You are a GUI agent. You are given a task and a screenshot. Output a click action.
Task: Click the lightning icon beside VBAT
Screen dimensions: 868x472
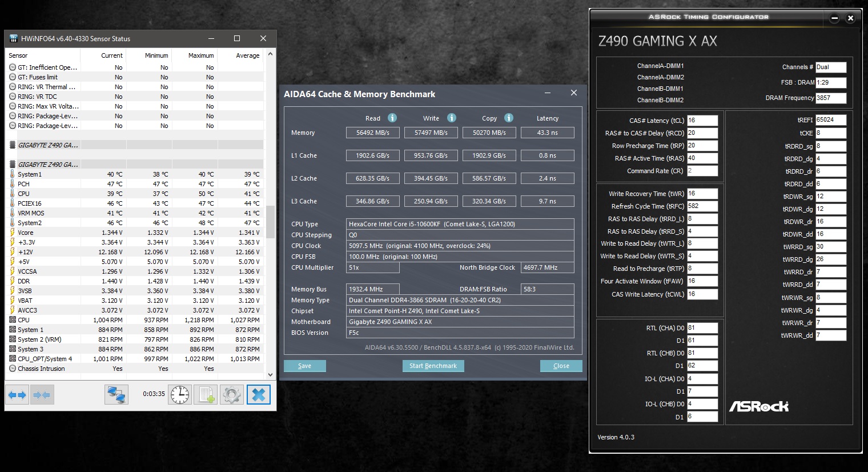[x=13, y=301]
